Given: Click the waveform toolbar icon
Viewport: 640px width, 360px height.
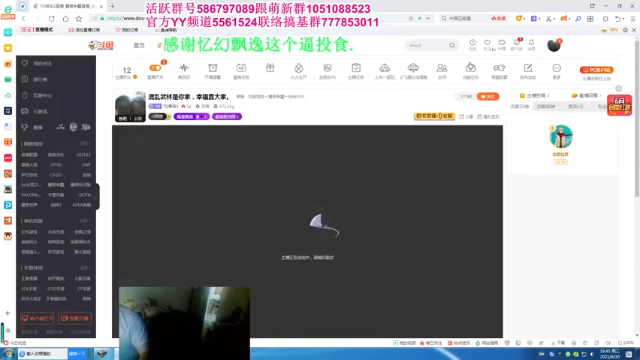Looking at the screenshot, I should point(184,68).
